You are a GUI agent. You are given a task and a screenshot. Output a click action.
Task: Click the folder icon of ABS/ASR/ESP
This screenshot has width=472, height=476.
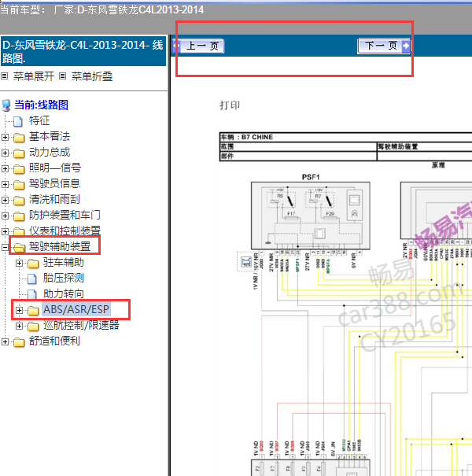pos(33,311)
